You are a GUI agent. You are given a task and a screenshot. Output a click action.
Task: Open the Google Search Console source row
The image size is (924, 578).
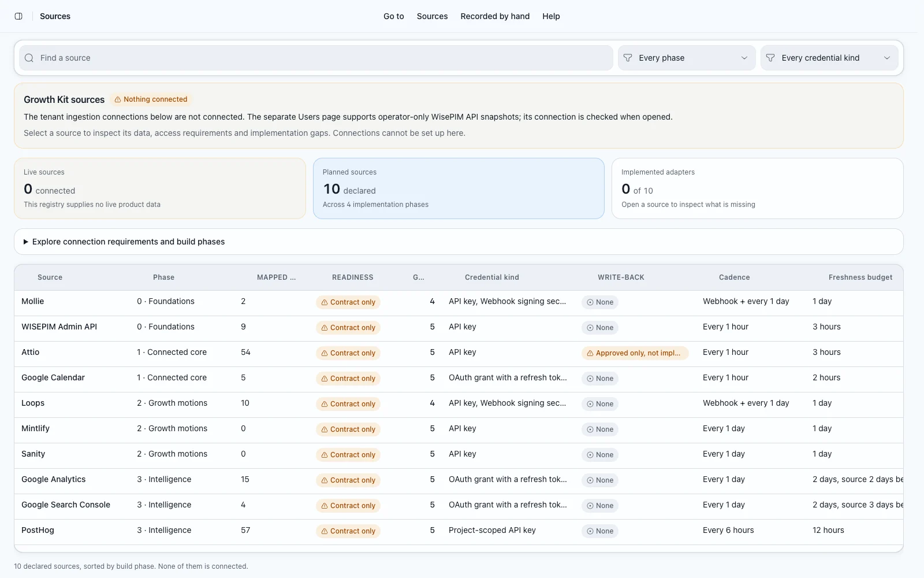459,506
